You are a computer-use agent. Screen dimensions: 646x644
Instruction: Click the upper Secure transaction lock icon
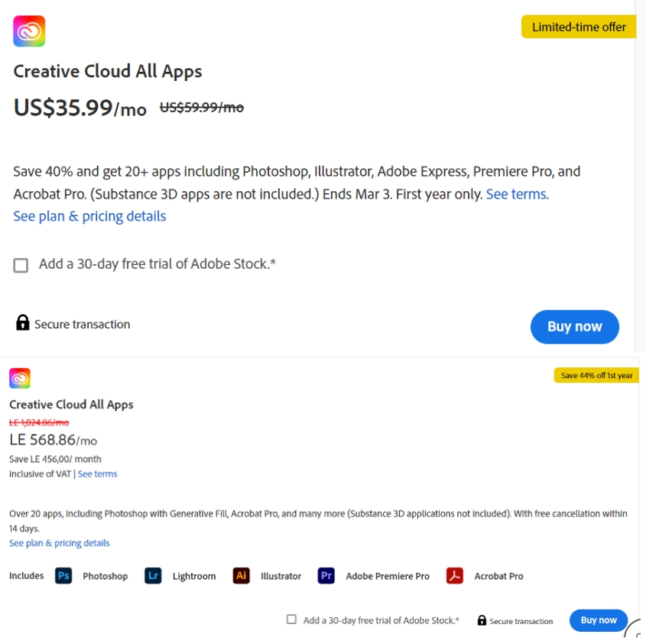point(23,322)
